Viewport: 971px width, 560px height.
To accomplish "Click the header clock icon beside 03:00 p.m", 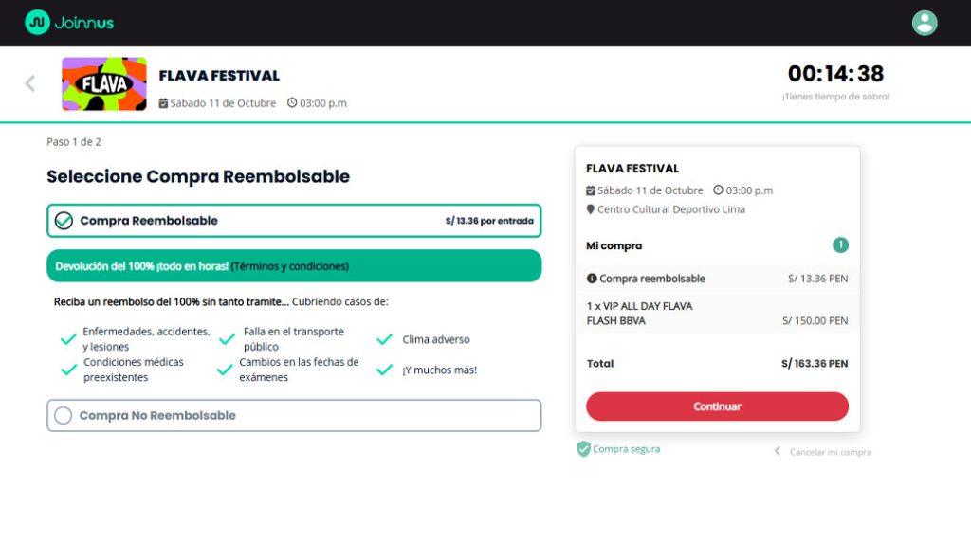I will pyautogui.click(x=292, y=102).
